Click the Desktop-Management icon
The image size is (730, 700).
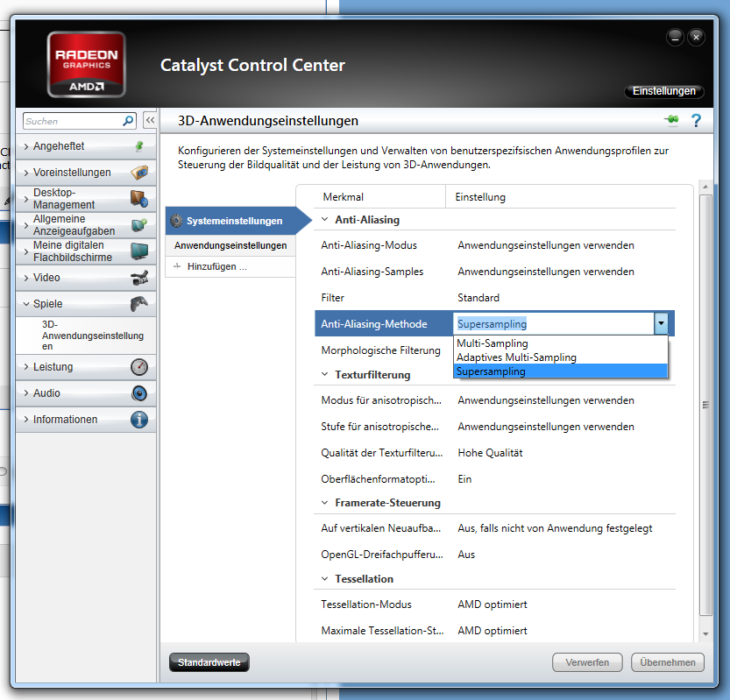(x=139, y=199)
